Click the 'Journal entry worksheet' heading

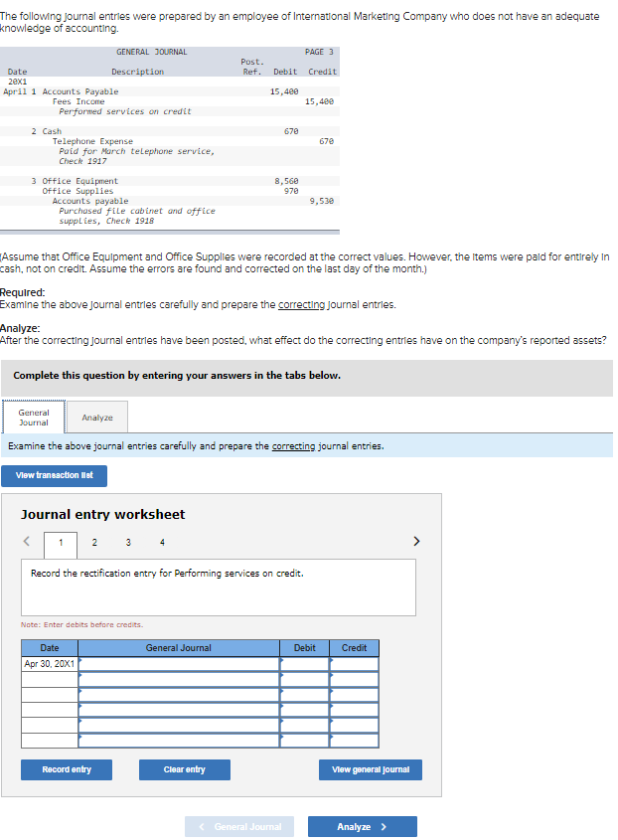(x=102, y=514)
